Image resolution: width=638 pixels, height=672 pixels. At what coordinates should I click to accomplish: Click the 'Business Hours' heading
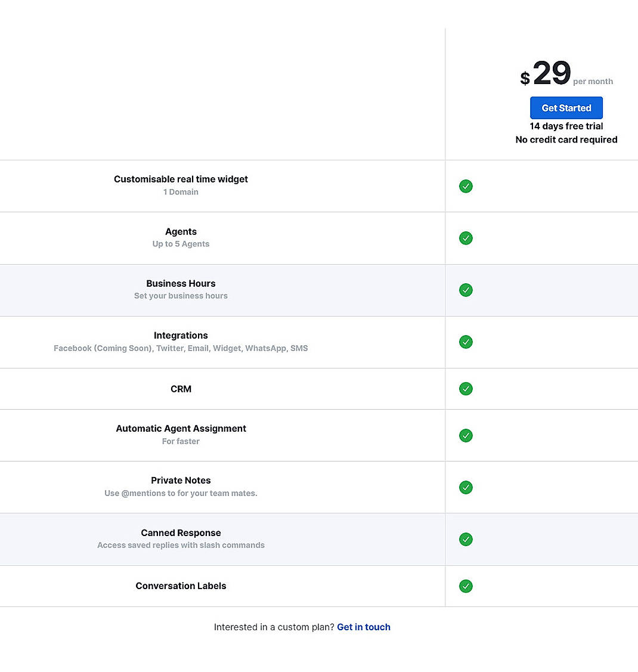pos(181,283)
